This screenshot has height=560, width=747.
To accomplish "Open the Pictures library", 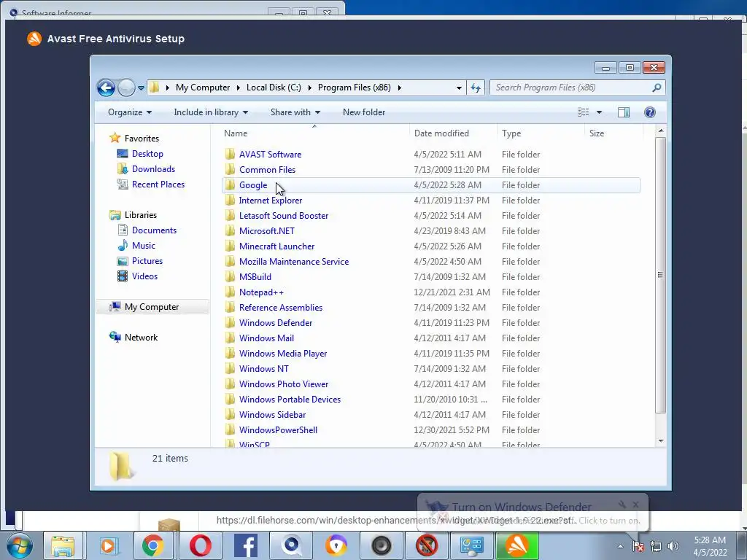I will click(147, 261).
